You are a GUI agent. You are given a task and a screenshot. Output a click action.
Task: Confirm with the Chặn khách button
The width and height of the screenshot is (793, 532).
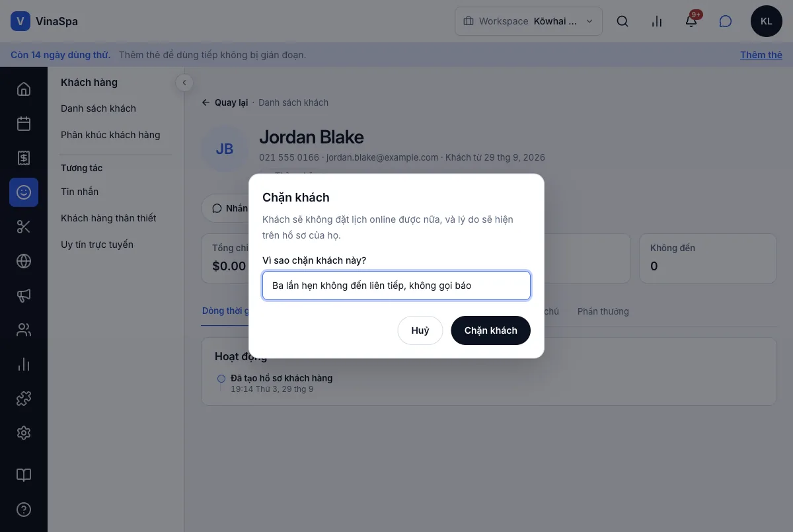click(490, 330)
